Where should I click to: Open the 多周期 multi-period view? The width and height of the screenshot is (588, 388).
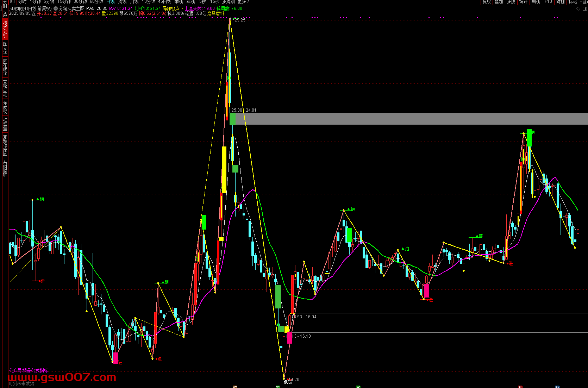228,2
